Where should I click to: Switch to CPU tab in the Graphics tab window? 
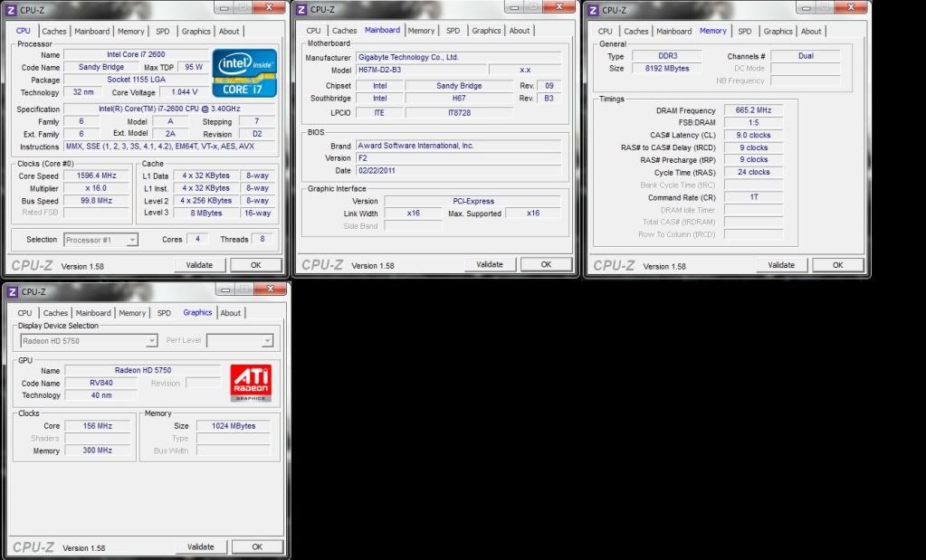pyautogui.click(x=24, y=313)
